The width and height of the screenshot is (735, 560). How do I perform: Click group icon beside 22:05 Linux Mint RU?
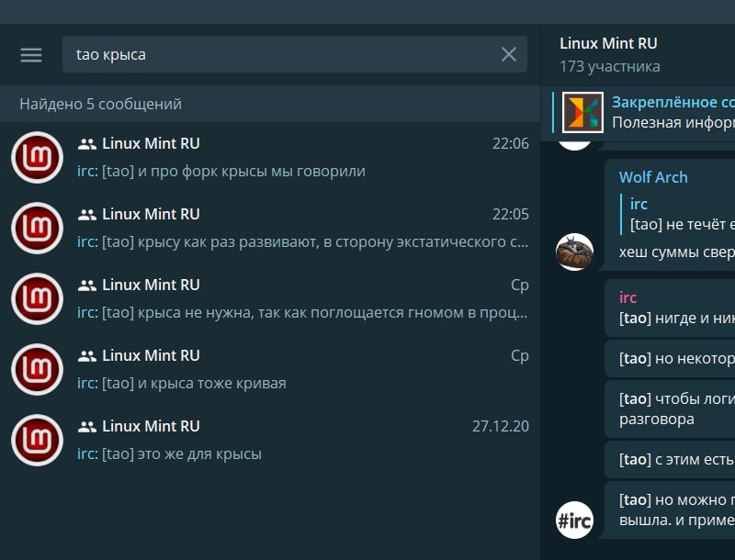pos(87,215)
